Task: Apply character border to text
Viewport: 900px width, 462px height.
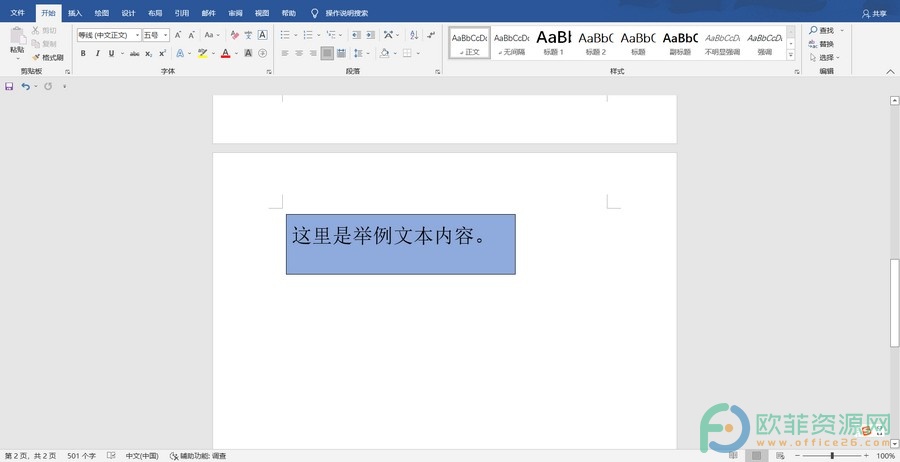Action: [262, 35]
